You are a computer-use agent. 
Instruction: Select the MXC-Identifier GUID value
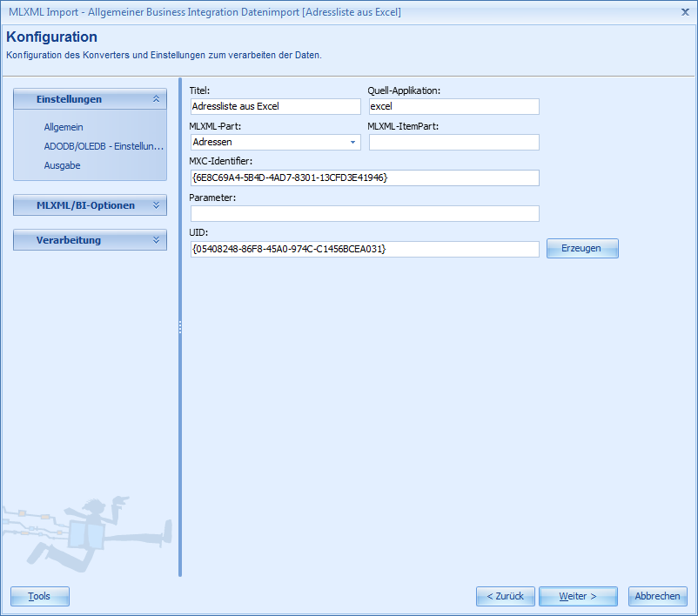pyautogui.click(x=364, y=177)
